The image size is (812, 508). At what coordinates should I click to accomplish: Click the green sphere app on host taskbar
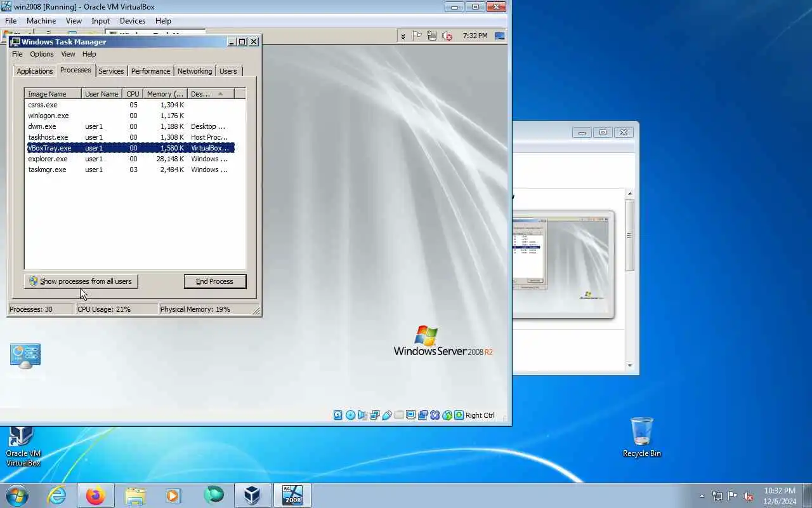[214, 495]
